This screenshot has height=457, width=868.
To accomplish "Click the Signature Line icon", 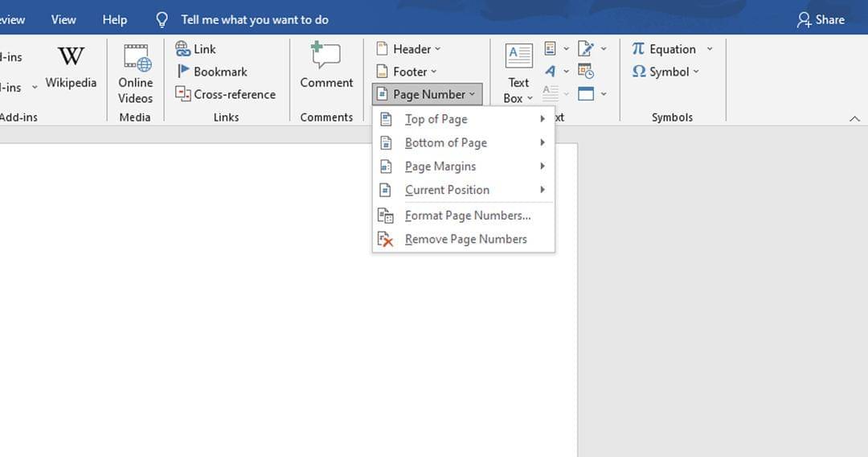I will [x=586, y=49].
